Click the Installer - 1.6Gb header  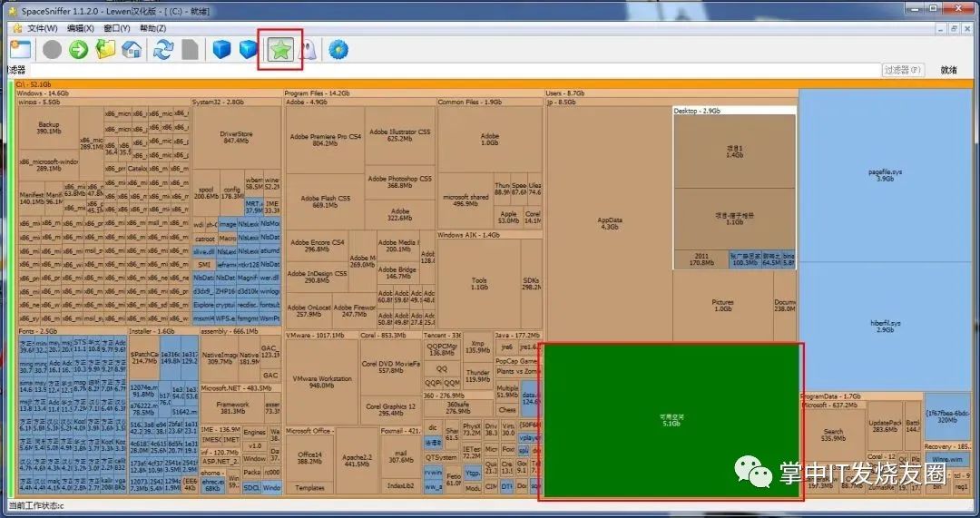163,331
